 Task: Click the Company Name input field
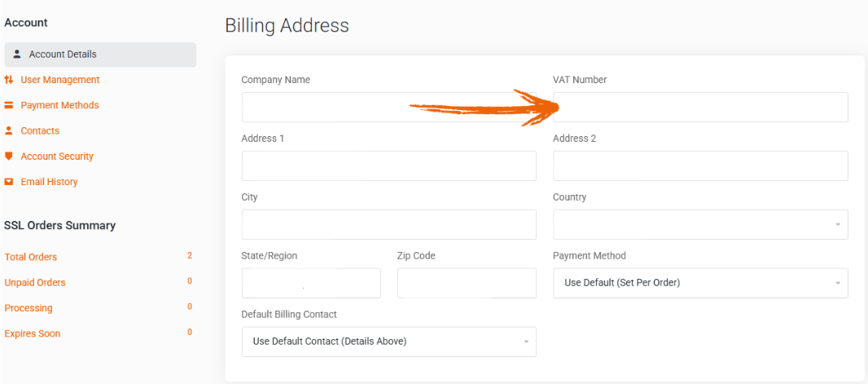(388, 107)
